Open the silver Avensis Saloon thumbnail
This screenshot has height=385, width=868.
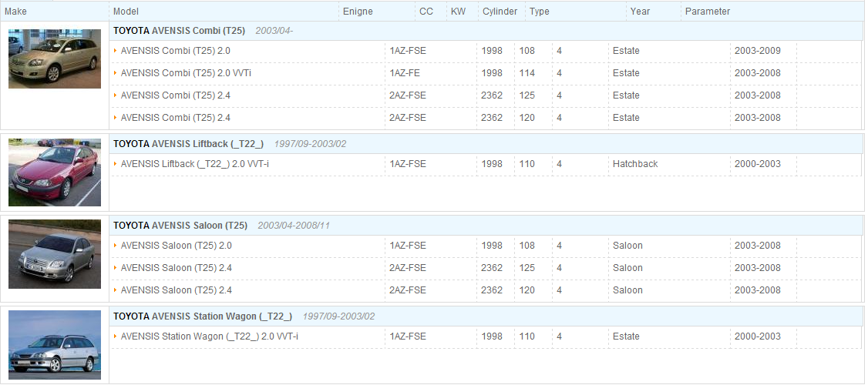55,254
